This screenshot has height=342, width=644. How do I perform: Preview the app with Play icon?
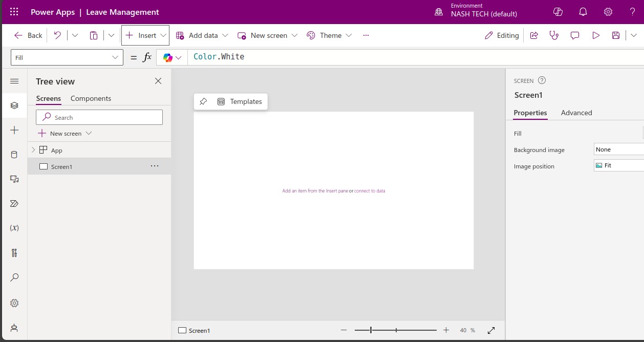point(595,35)
